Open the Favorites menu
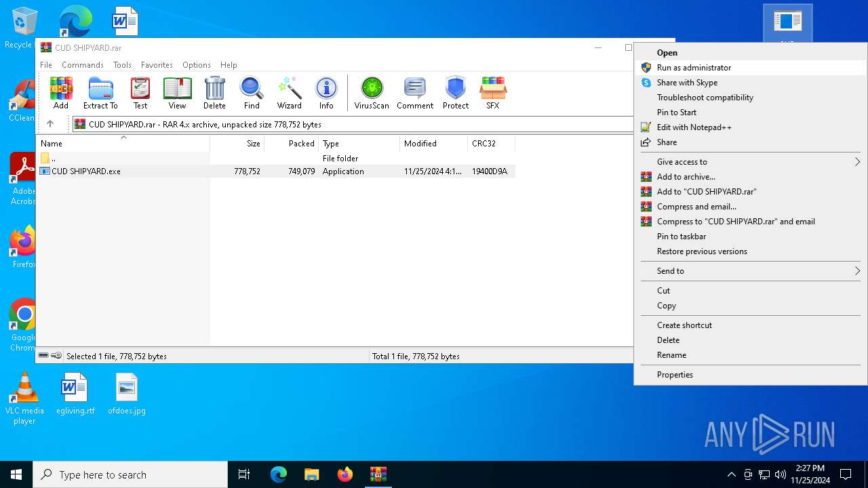The image size is (868, 488). point(157,65)
